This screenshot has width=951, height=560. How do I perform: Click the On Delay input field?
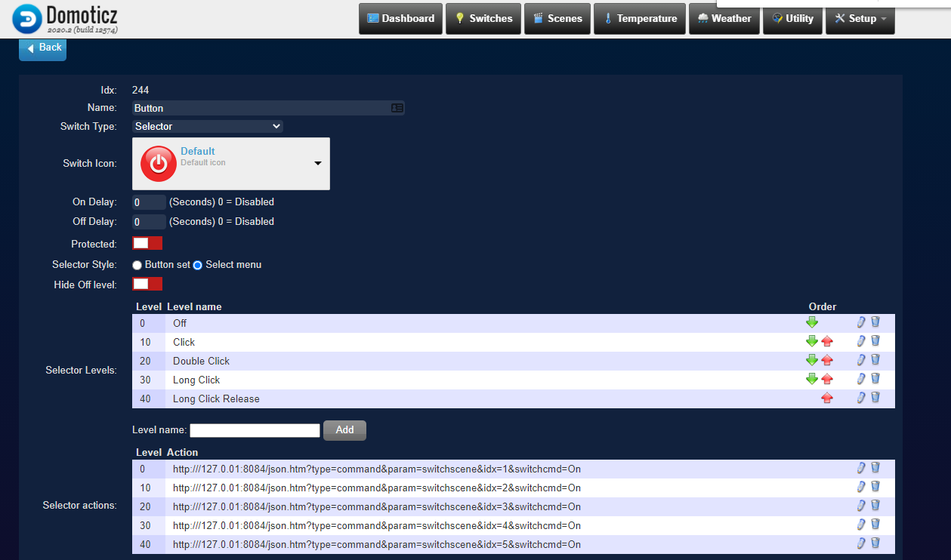(x=149, y=202)
